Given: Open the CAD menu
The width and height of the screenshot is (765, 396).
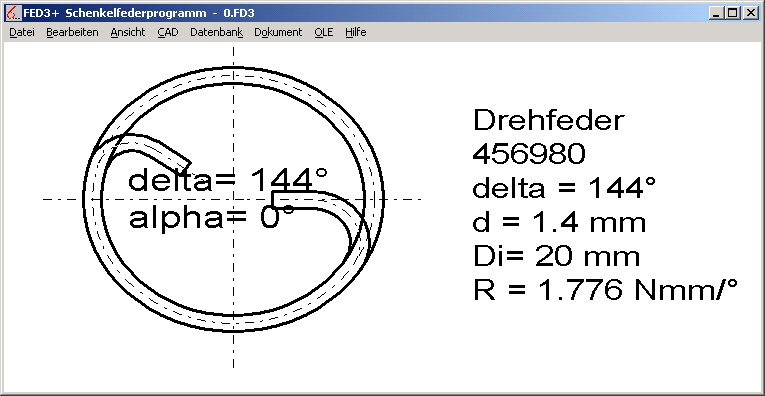Looking at the screenshot, I should tap(168, 33).
